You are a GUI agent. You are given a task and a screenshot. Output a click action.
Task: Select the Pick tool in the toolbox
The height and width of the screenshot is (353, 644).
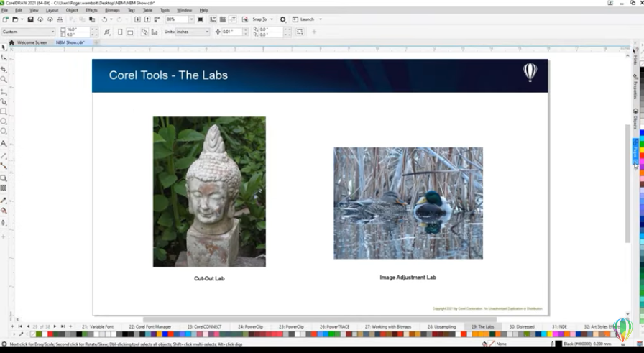click(x=4, y=47)
